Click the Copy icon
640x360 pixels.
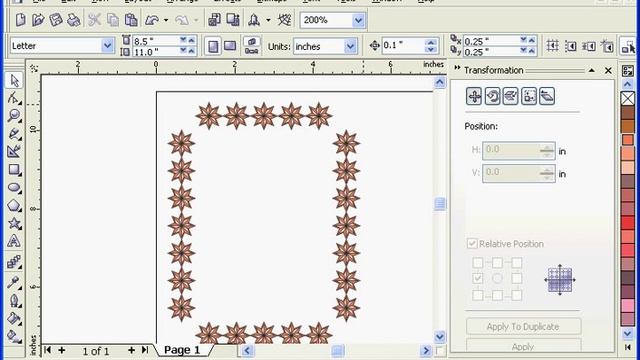coord(113,20)
